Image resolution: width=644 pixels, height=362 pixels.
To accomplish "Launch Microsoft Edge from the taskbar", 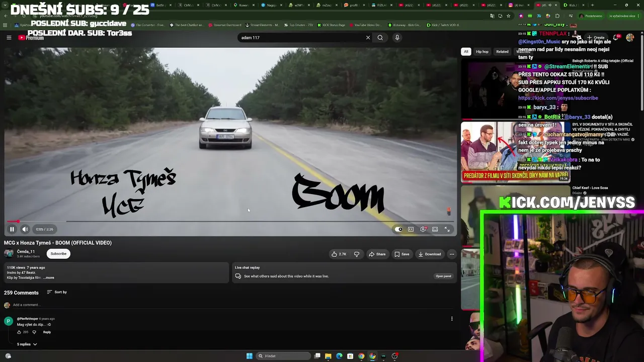I will point(339,356).
